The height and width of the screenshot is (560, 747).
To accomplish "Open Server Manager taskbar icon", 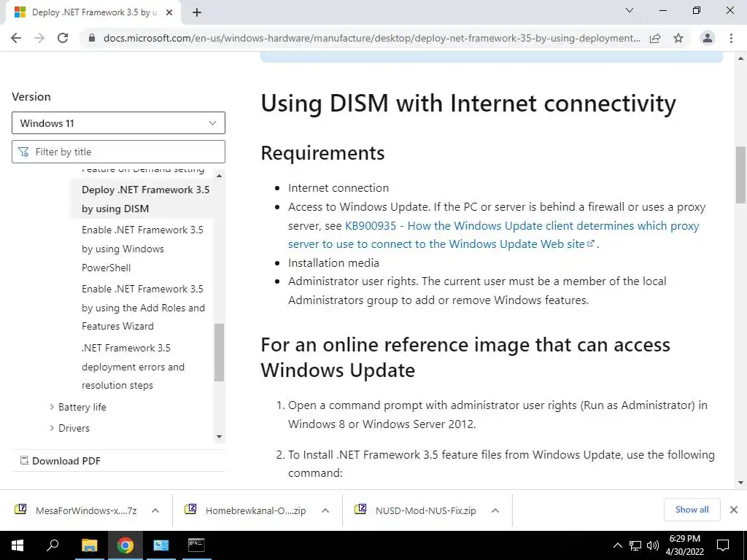I will click(x=160, y=545).
